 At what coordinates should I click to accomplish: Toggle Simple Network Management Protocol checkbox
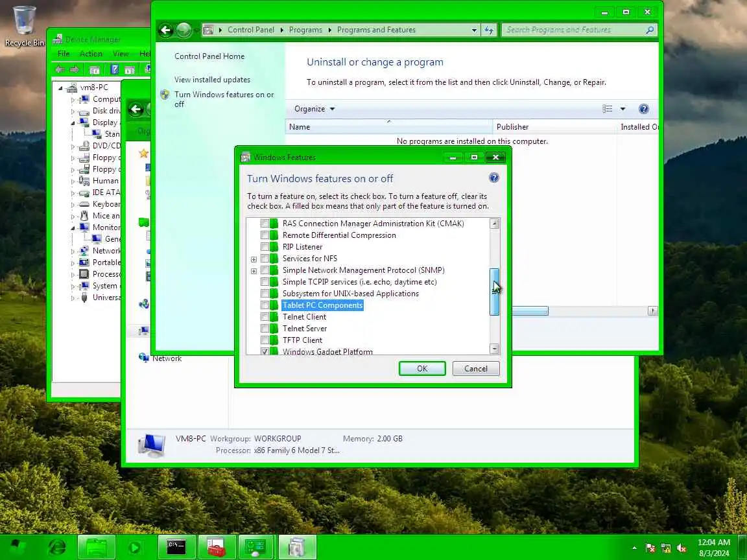click(x=265, y=270)
